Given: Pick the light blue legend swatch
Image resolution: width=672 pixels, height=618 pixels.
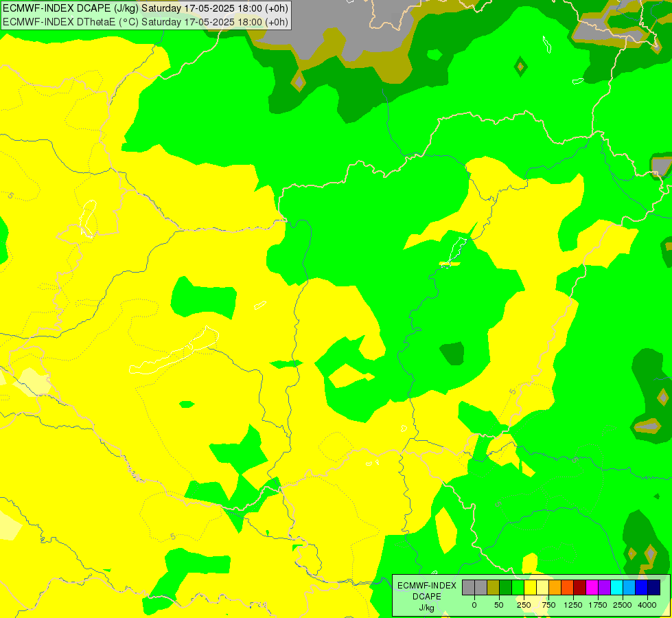Looking at the screenshot, I should point(629,587).
